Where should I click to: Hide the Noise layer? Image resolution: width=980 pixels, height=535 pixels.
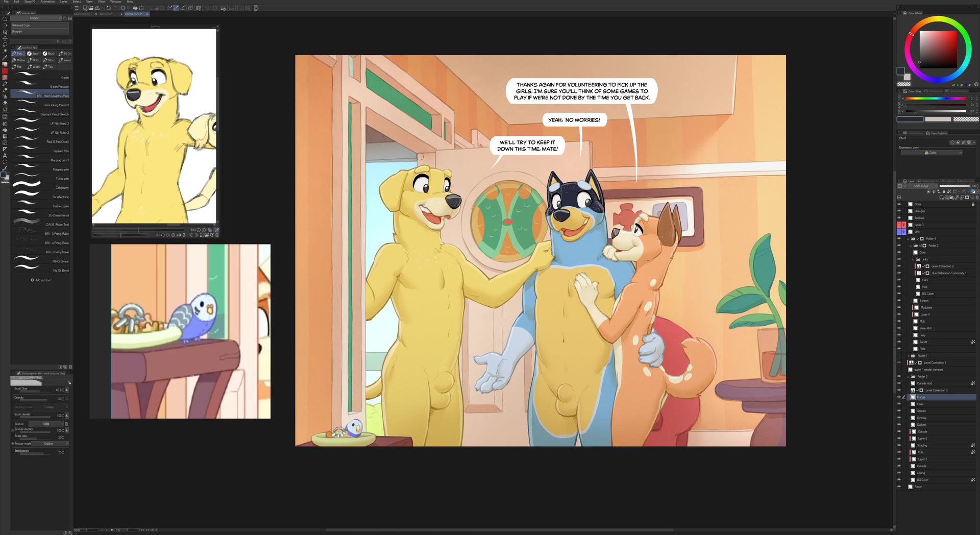899,204
